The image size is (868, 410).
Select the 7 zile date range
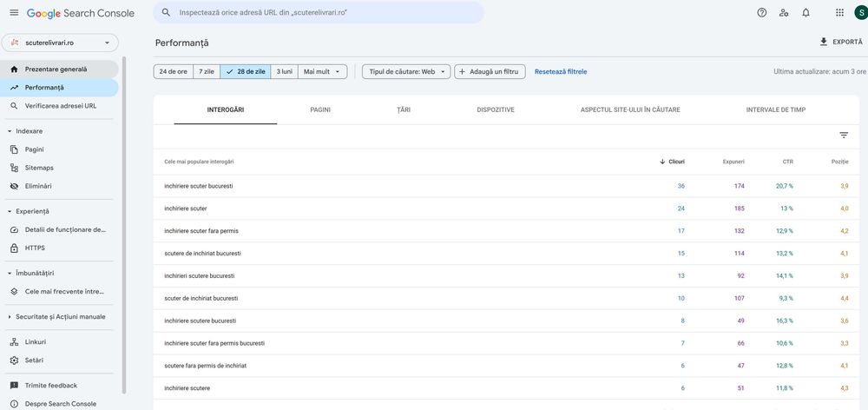(x=207, y=72)
